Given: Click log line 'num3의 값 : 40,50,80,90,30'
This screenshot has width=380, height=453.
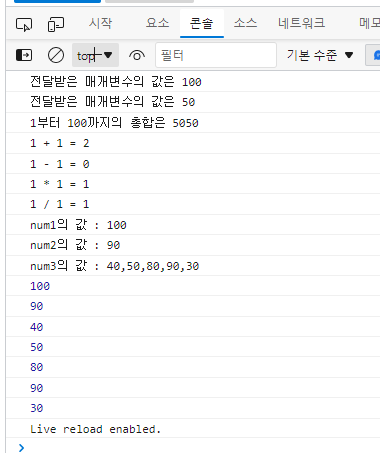Looking at the screenshot, I should coord(115,266).
